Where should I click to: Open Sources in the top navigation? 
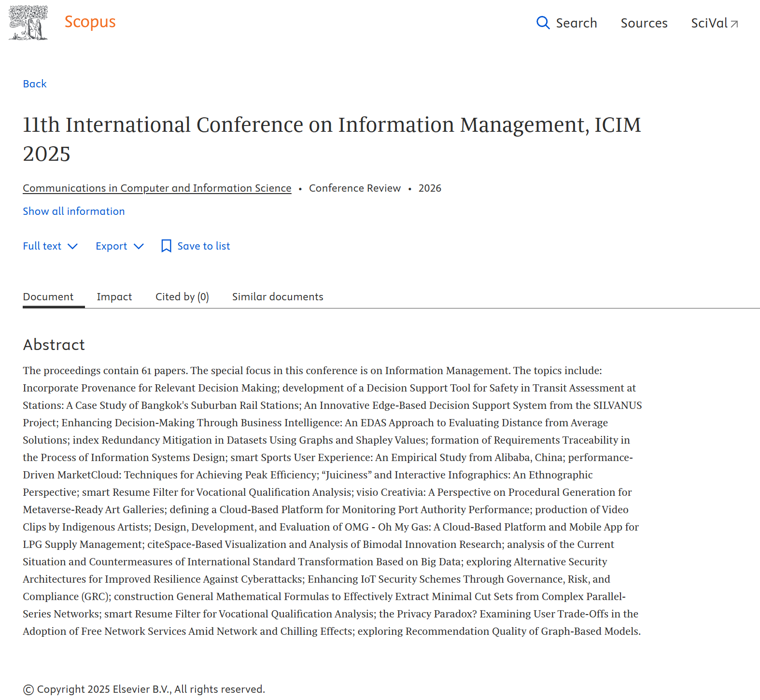click(644, 23)
